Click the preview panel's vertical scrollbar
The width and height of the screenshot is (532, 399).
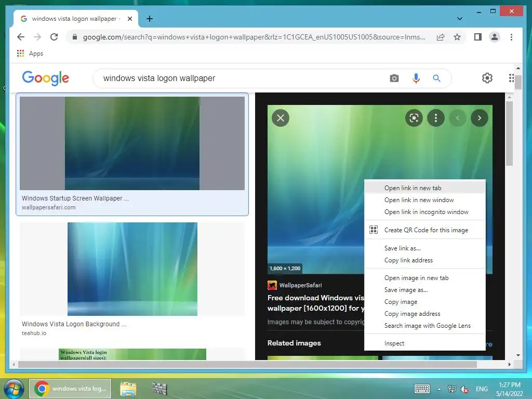tap(509, 134)
